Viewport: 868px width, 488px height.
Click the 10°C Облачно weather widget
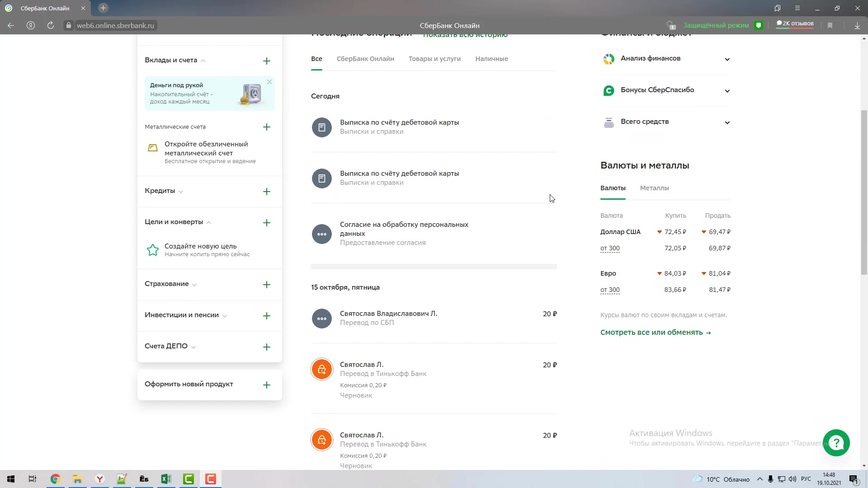pos(722,479)
